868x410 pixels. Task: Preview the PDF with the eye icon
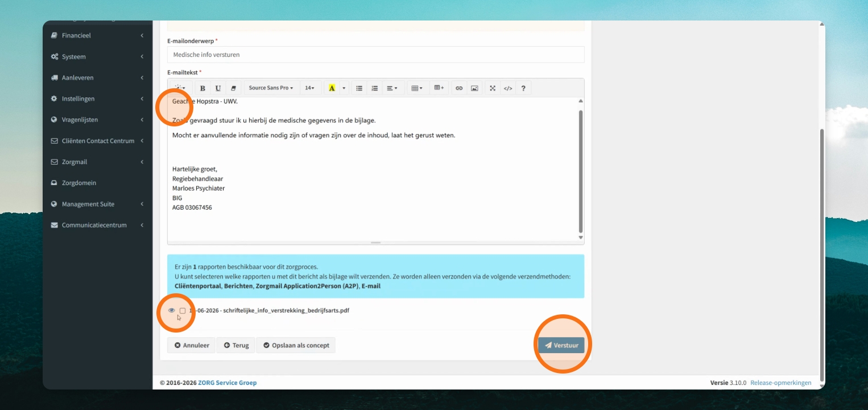tap(172, 310)
